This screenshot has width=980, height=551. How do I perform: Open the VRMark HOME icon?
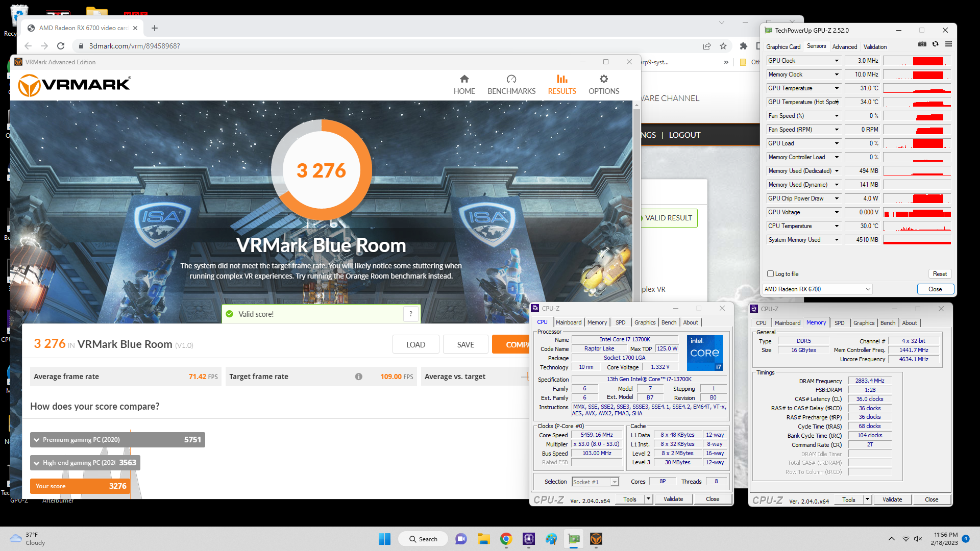point(464,79)
